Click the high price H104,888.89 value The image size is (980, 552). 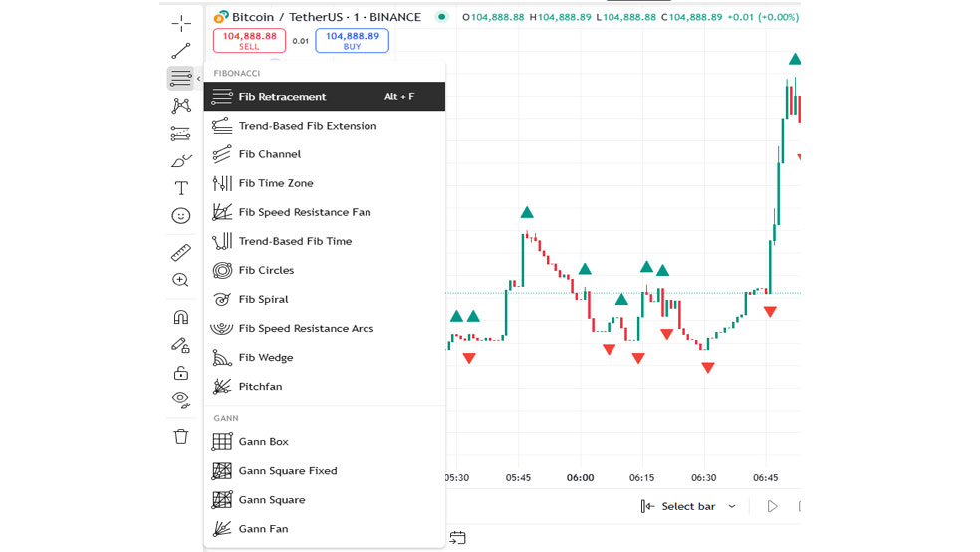coord(560,17)
